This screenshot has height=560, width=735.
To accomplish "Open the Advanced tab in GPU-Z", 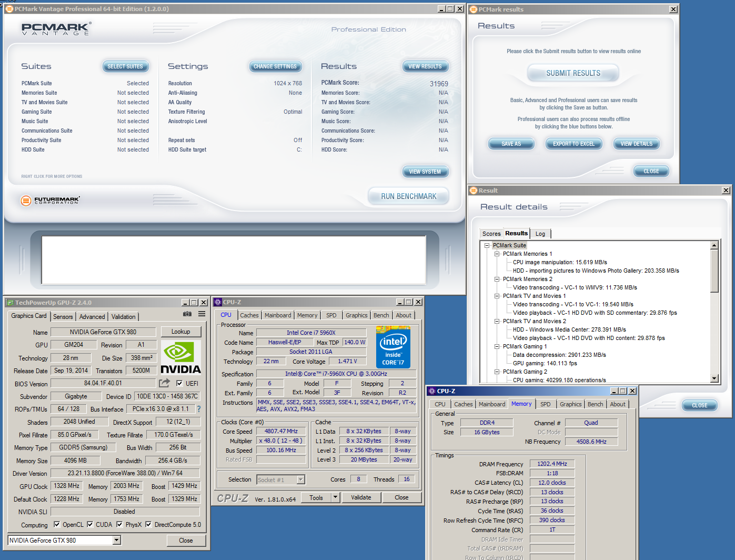I will tap(92, 317).
